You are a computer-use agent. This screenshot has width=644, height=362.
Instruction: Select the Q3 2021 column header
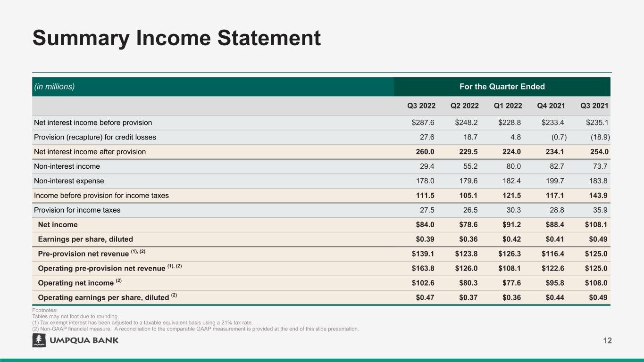coord(594,106)
